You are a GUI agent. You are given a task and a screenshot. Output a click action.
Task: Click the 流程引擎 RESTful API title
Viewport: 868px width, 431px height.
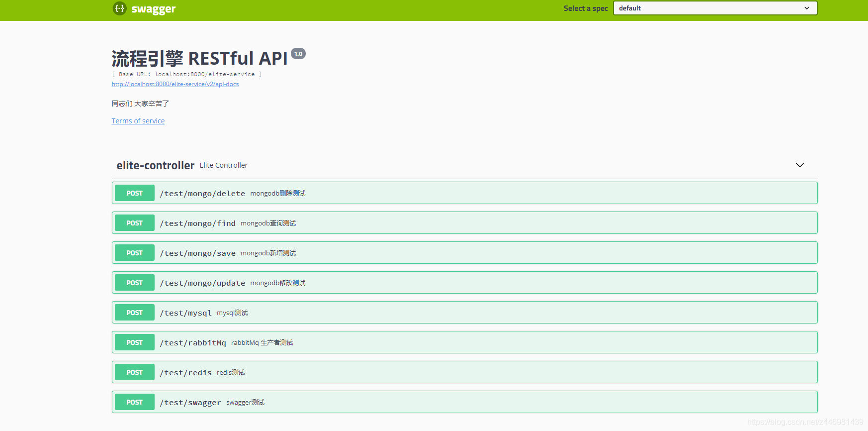click(200, 59)
